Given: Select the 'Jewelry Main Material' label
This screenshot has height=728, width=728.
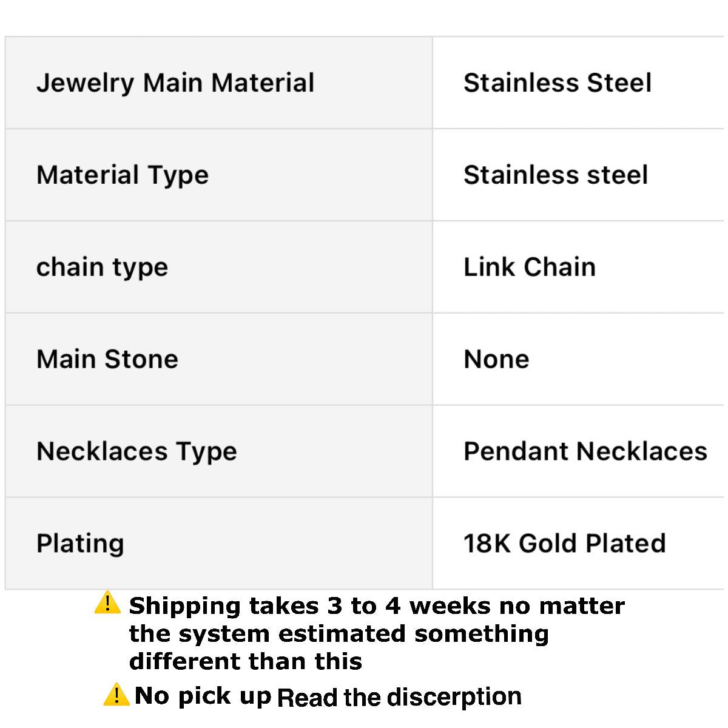Looking at the screenshot, I should (175, 83).
